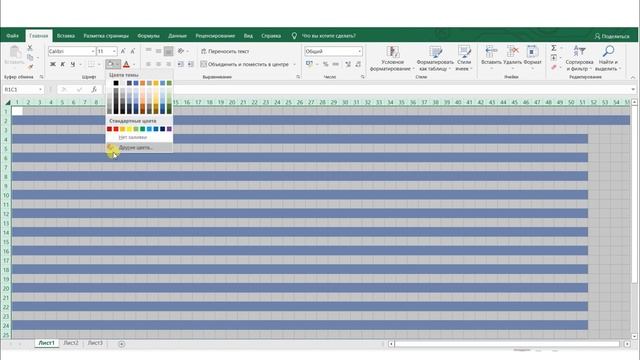The width and height of the screenshot is (640, 360).
Task: Click the Share (Поделиться) button
Action: [612, 36]
